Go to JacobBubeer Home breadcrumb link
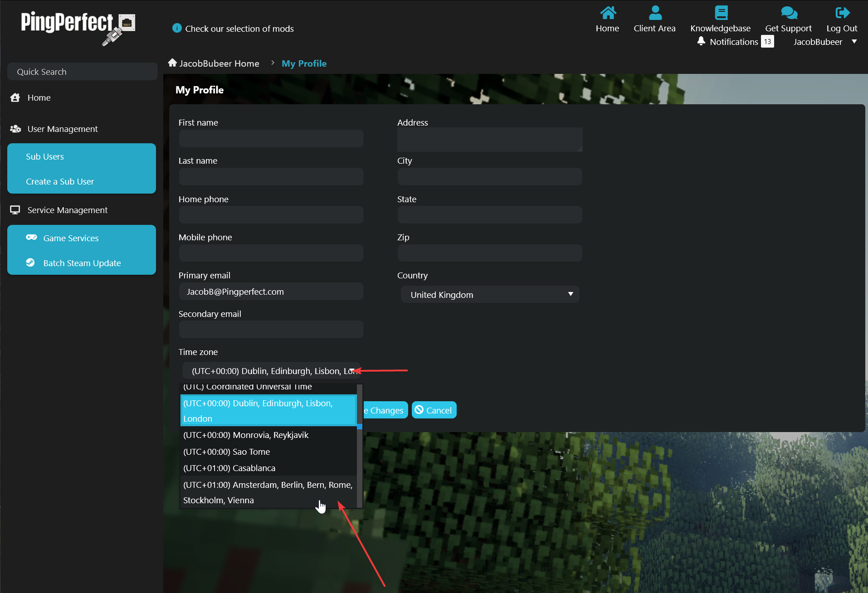Screen dimensions: 868x593 click(219, 63)
